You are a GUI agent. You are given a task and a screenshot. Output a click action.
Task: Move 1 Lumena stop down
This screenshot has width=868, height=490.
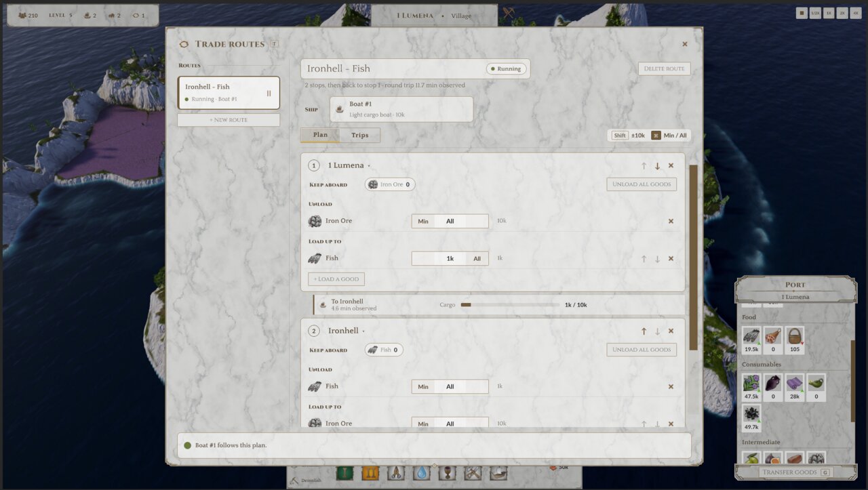(x=657, y=166)
